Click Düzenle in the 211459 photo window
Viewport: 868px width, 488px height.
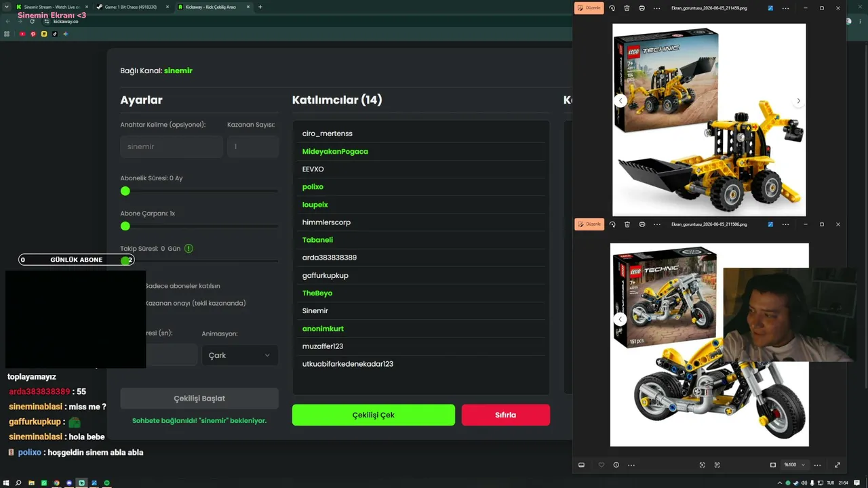coord(589,8)
